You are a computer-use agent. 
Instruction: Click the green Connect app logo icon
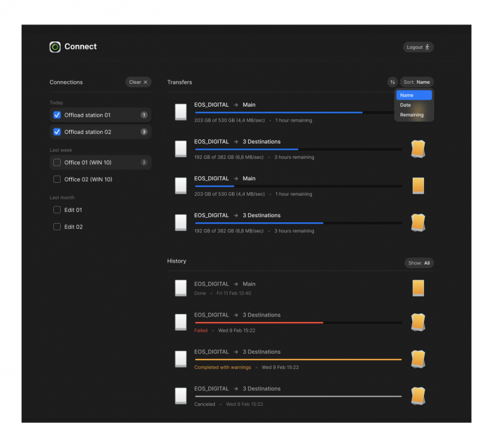click(x=55, y=47)
